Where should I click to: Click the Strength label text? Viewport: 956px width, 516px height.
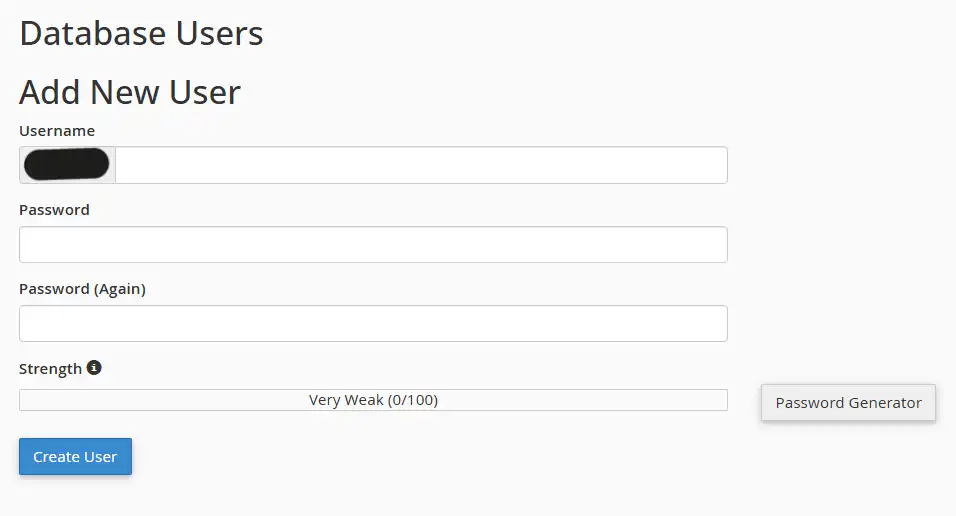51,369
